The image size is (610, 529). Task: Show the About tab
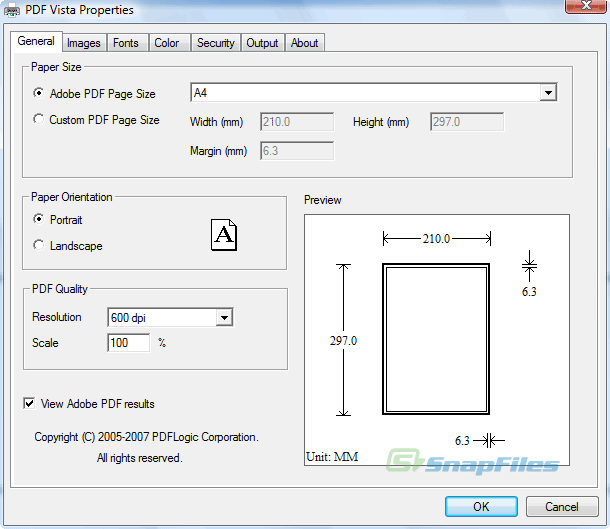coord(305,43)
